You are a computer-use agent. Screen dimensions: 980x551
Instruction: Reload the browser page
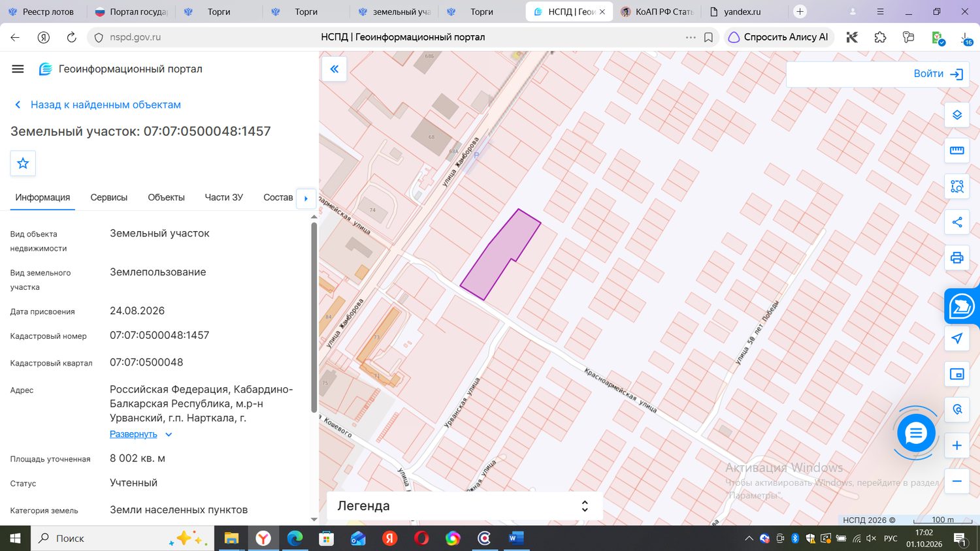coord(72,37)
